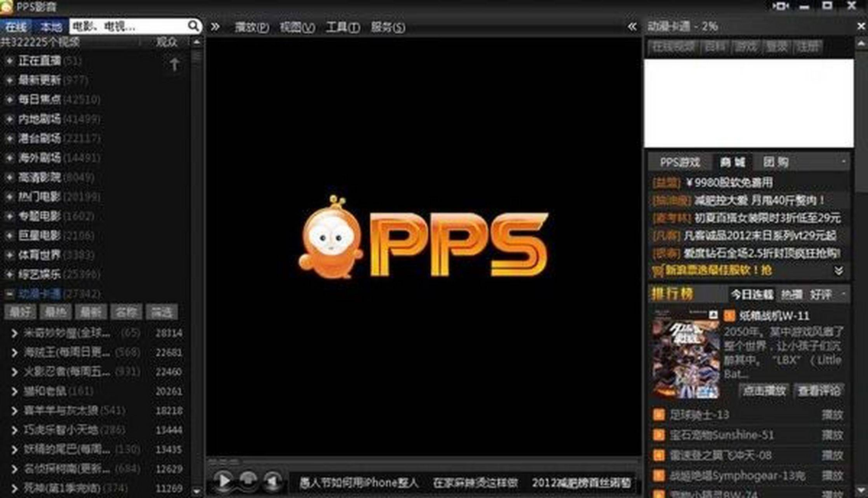Screen dimensions: 868x498
Task: Click the orange icon beside 战姬绝唱Symphogear-13完
Action: click(658, 475)
